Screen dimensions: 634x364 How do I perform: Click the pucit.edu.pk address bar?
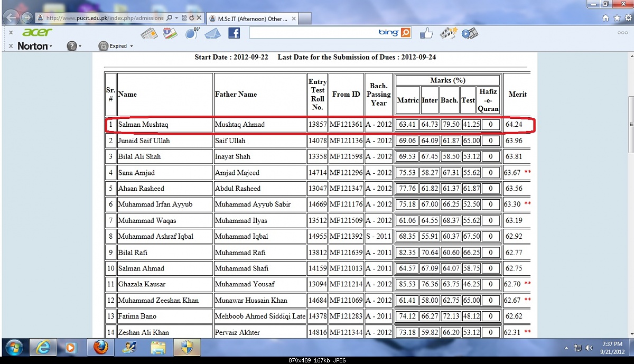click(x=103, y=18)
